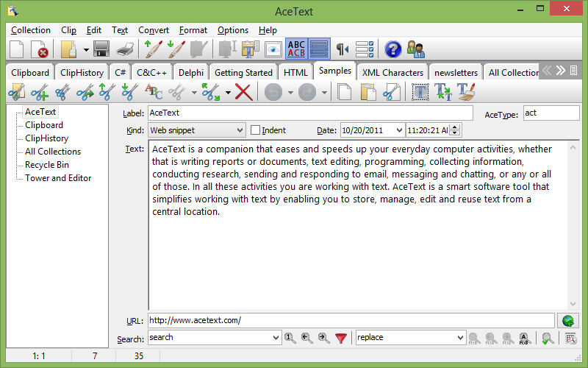Select Recycle Bin in the tree
This screenshot has width=588, height=368.
[x=47, y=165]
